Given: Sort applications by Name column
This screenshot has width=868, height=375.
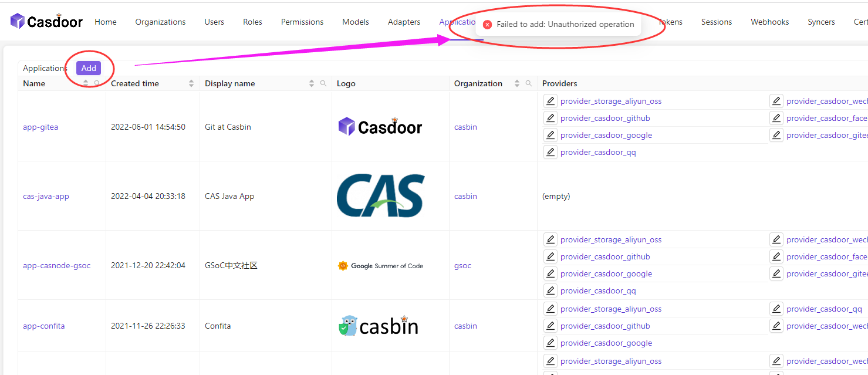Looking at the screenshot, I should 86,83.
